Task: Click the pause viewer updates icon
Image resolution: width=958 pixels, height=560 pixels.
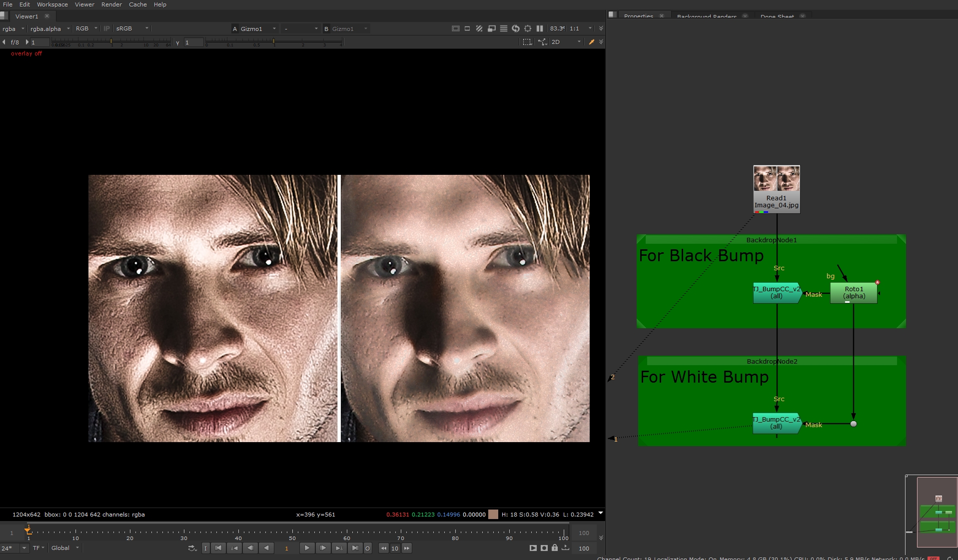Action: [540, 28]
